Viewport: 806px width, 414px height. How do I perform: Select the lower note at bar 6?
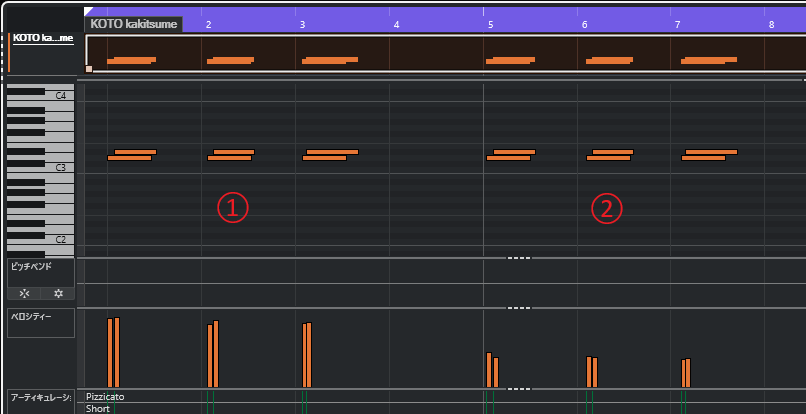[608, 158]
